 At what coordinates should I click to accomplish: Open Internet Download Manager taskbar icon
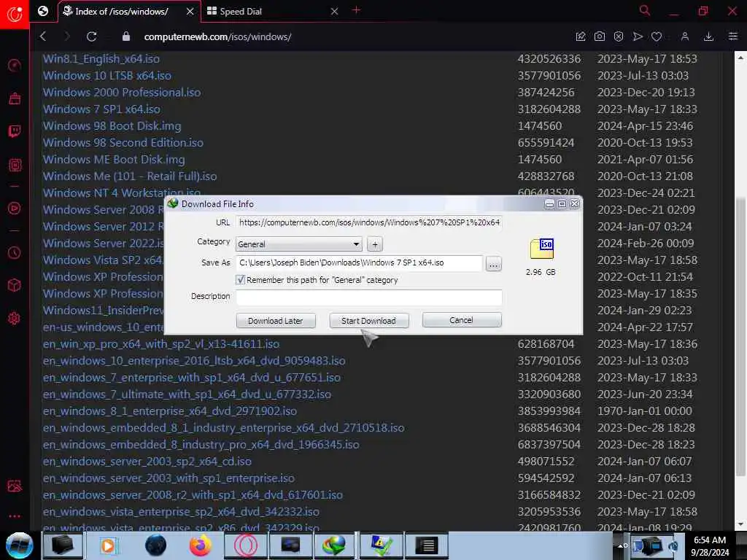(x=335, y=545)
